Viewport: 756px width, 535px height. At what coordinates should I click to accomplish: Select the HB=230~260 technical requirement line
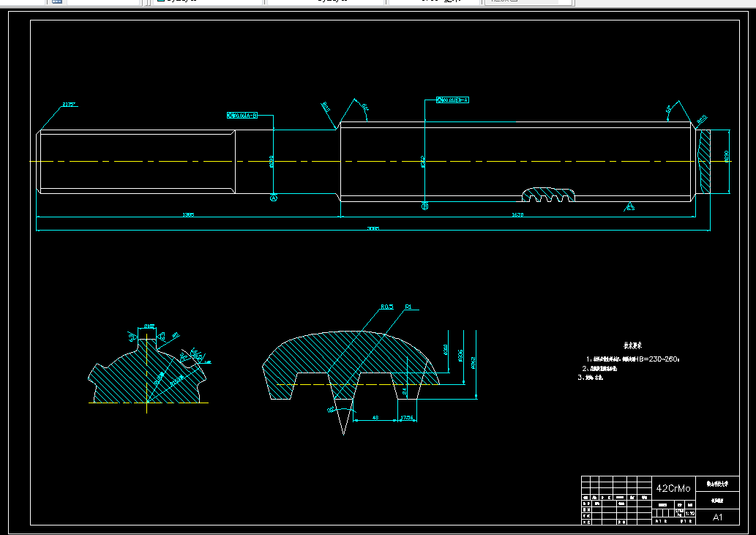pos(633,359)
